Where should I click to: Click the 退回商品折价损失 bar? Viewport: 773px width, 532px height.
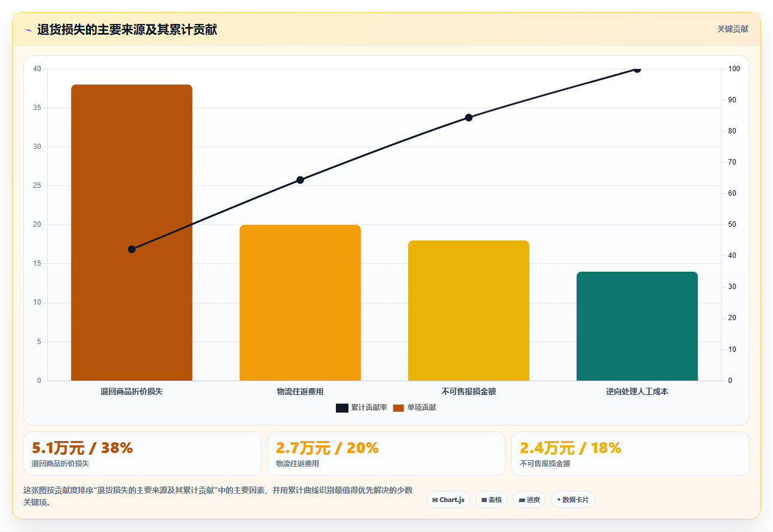(x=132, y=232)
